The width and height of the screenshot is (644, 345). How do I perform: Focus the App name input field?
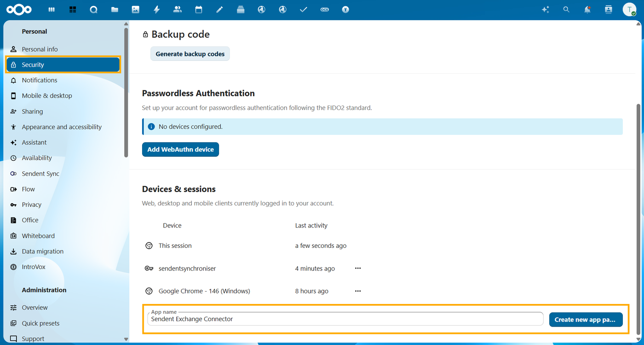click(345, 319)
